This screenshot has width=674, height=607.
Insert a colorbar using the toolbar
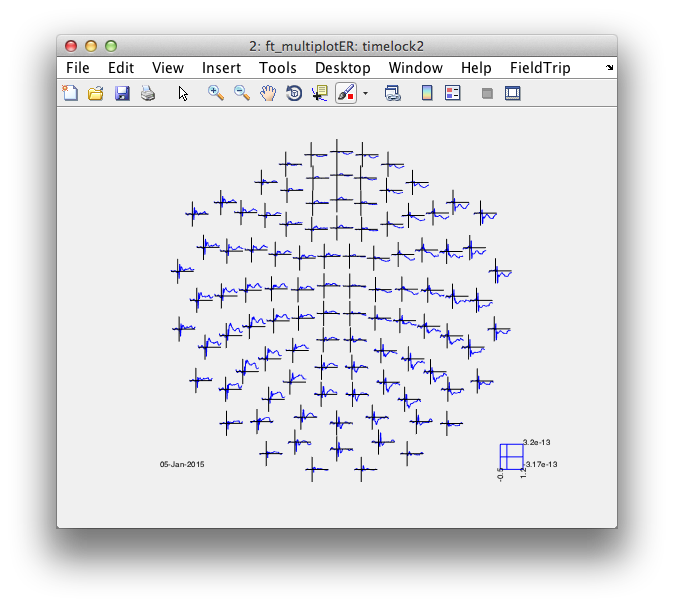point(427,93)
